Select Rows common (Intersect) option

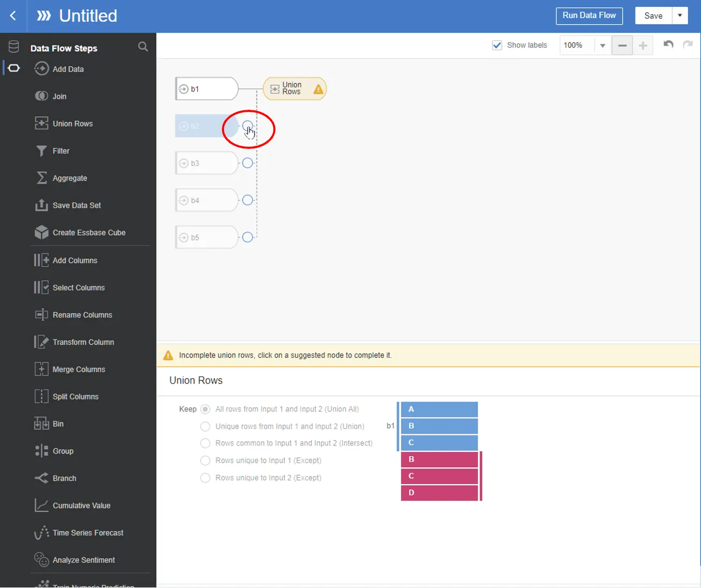pyautogui.click(x=205, y=443)
